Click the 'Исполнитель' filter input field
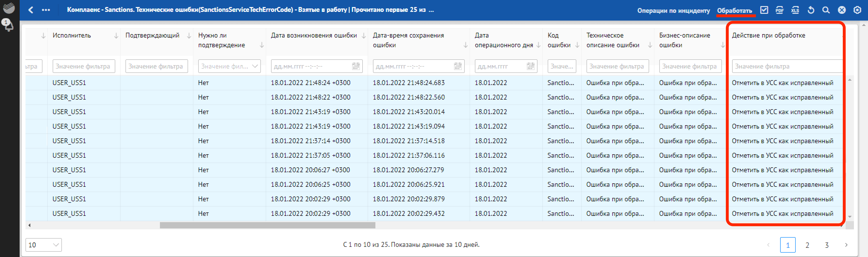Screen dimensions: 868x257 coord(83,66)
